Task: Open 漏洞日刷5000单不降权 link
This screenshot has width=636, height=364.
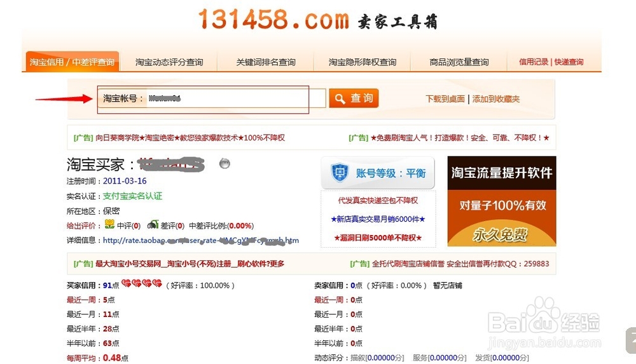Action: pyautogui.click(x=378, y=238)
